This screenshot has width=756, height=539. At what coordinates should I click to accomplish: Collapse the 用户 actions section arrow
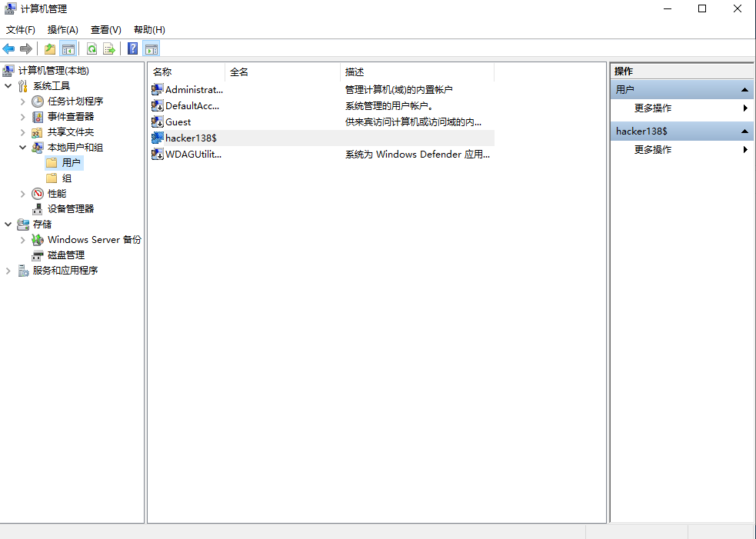(x=744, y=90)
